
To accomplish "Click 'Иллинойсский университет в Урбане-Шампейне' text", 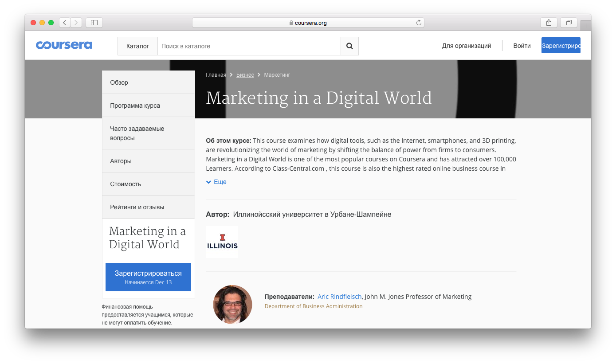I will pyautogui.click(x=312, y=215).
